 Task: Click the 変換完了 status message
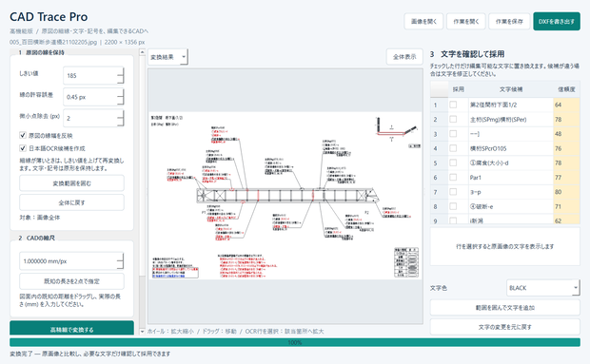[90, 354]
